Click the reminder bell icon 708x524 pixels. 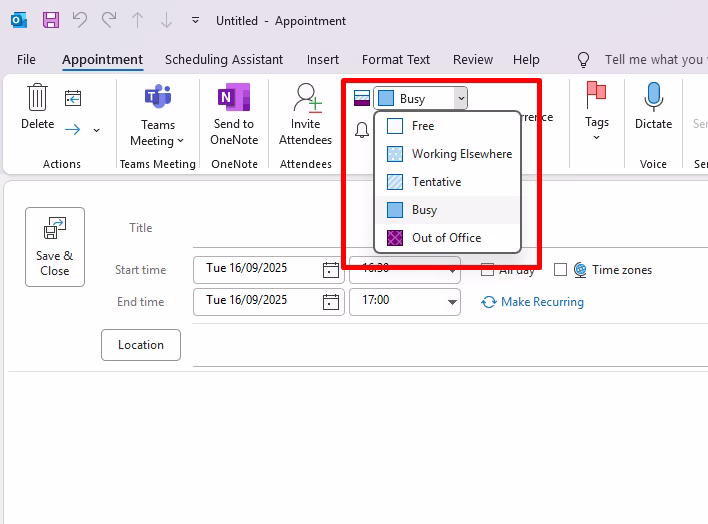coord(362,129)
